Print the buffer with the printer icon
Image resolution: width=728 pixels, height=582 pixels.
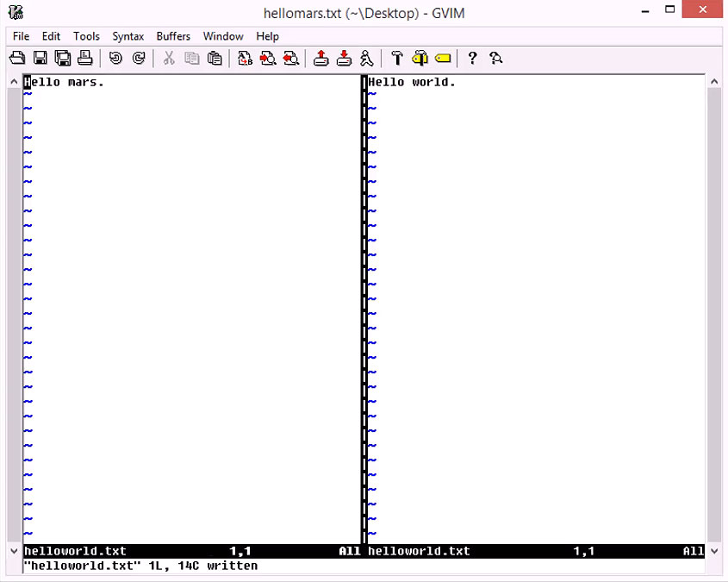pyautogui.click(x=84, y=59)
